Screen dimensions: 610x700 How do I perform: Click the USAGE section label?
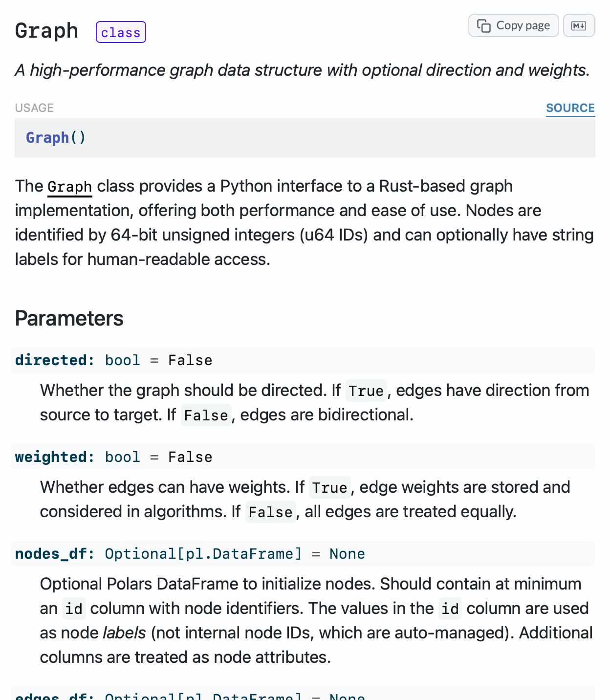pos(34,108)
